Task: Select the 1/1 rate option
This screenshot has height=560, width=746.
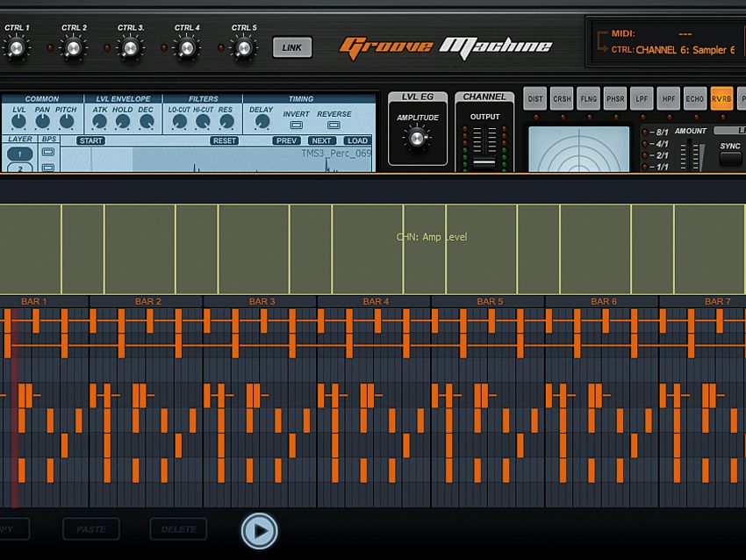Action: click(656, 167)
